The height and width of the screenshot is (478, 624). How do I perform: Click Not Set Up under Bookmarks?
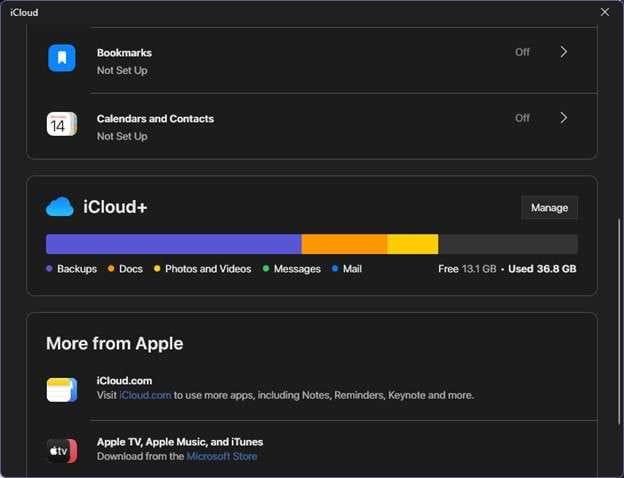122,71
